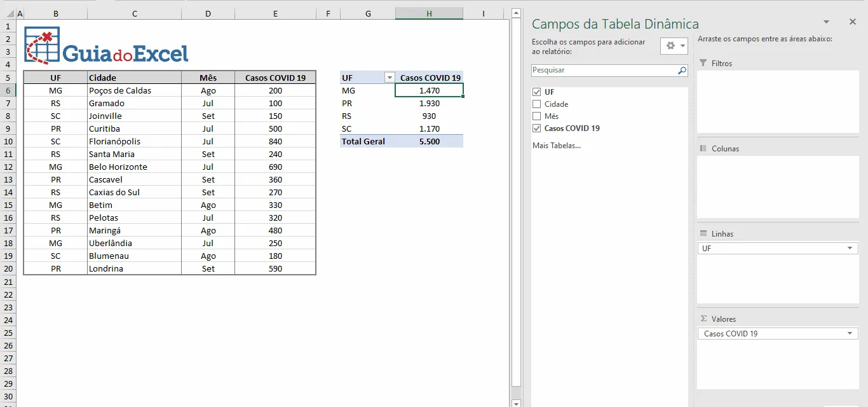Select pivot value 1.470 for MG
This screenshot has width=868, height=407.
click(x=430, y=90)
